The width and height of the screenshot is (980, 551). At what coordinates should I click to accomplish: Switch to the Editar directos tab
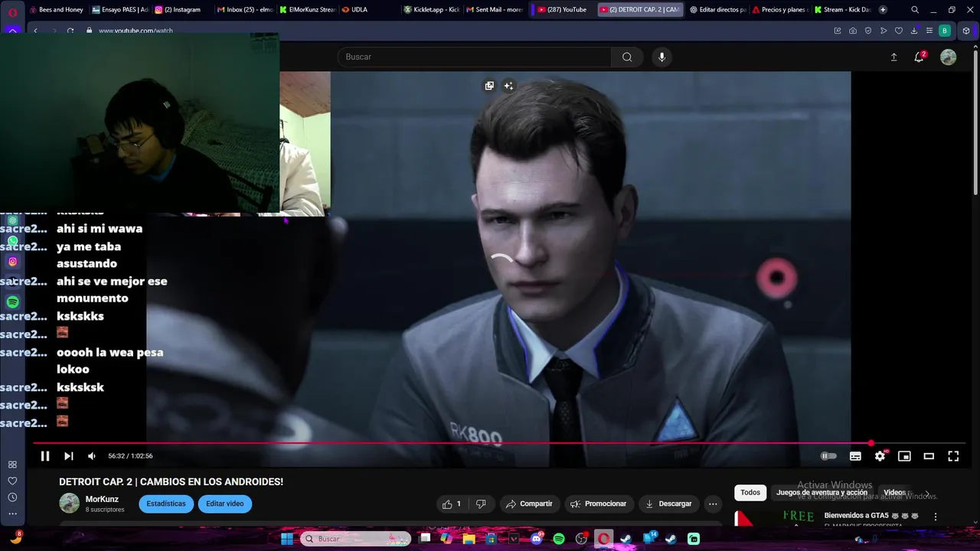point(717,10)
